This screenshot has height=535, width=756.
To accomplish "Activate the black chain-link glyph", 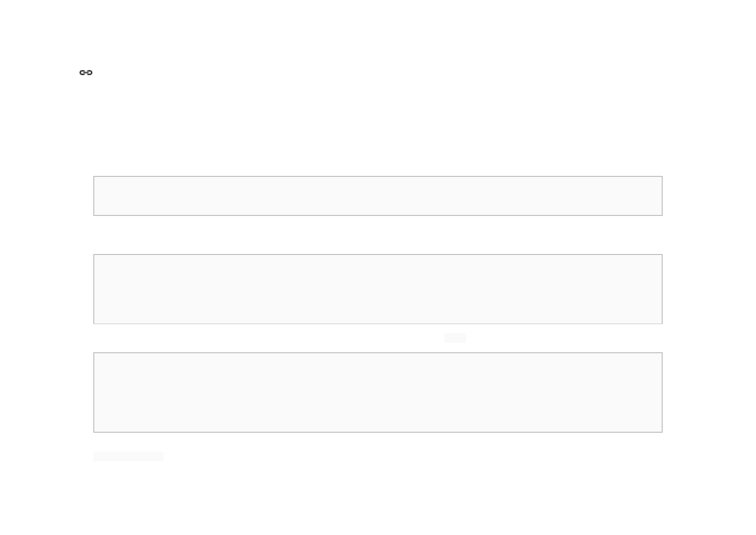I will 86,73.
